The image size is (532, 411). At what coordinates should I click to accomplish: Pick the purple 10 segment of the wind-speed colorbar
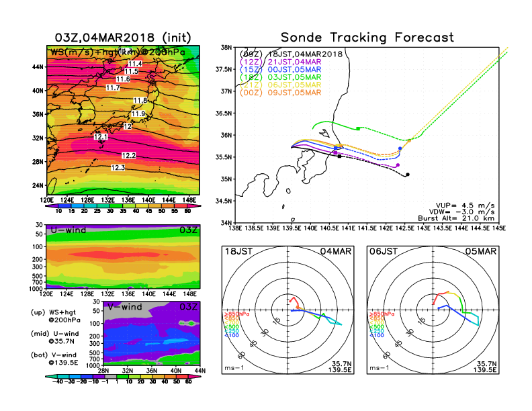[x=52, y=206]
